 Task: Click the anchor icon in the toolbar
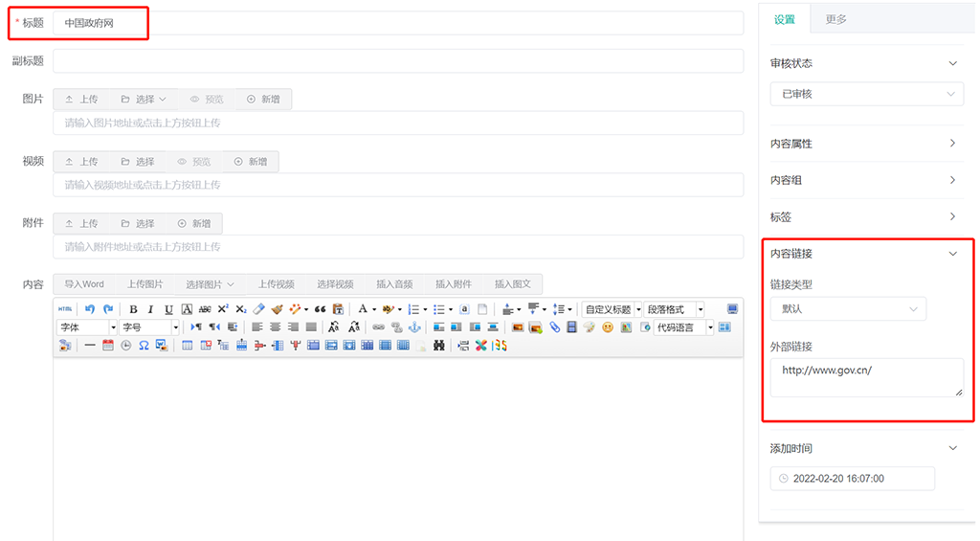click(x=414, y=327)
